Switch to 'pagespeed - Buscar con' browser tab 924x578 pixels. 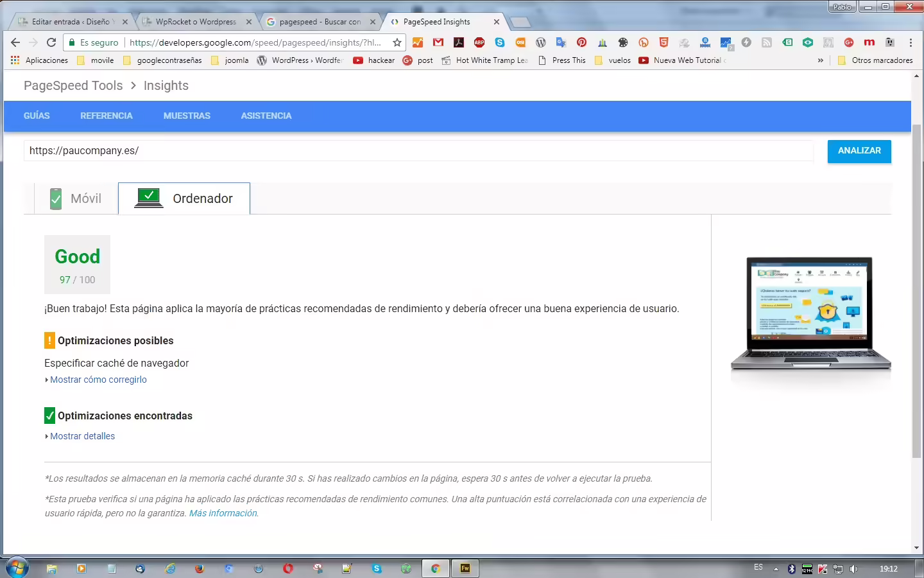tap(320, 22)
